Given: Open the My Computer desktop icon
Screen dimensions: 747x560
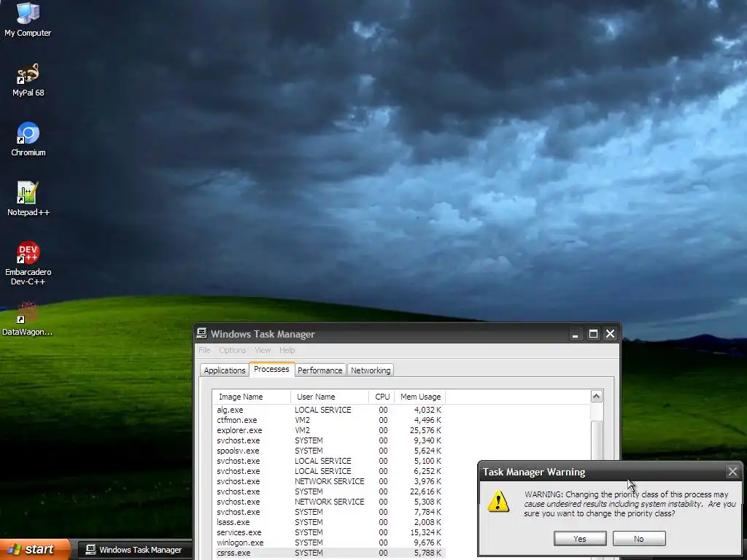Looking at the screenshot, I should click(x=28, y=20).
